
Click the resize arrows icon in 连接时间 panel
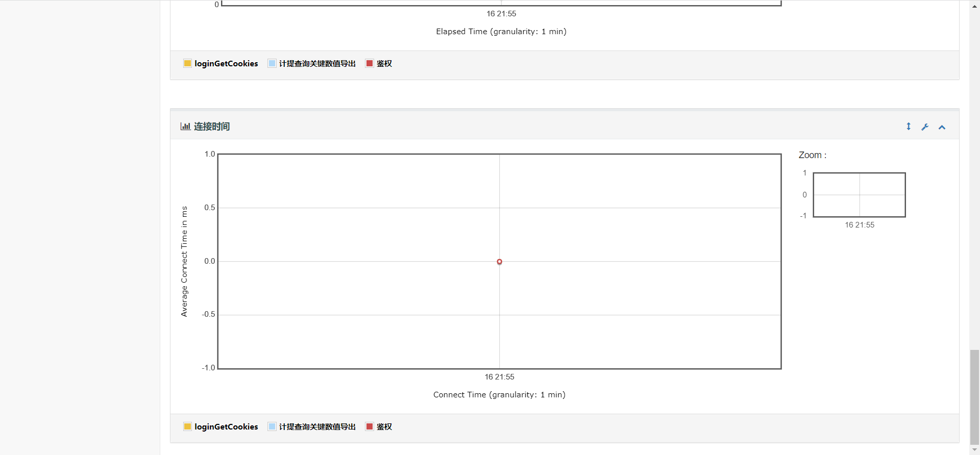click(909, 127)
